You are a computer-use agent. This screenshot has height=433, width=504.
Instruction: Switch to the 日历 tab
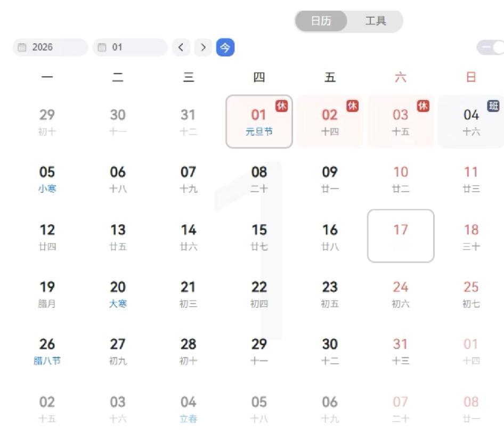[x=321, y=21]
